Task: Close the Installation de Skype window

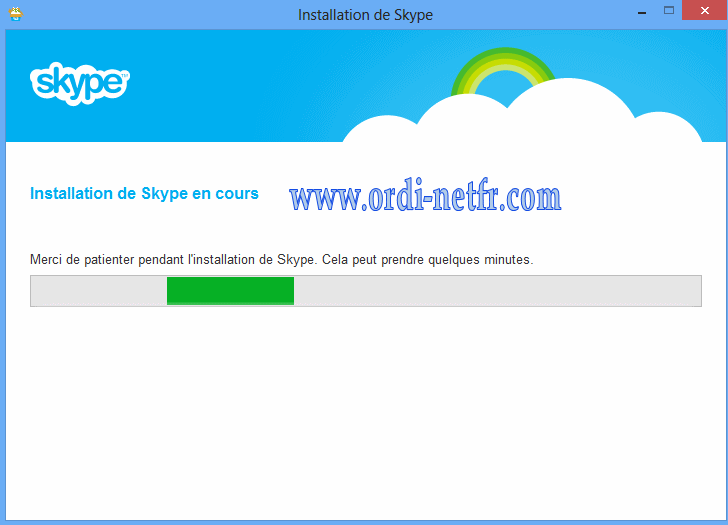Action: tap(705, 10)
